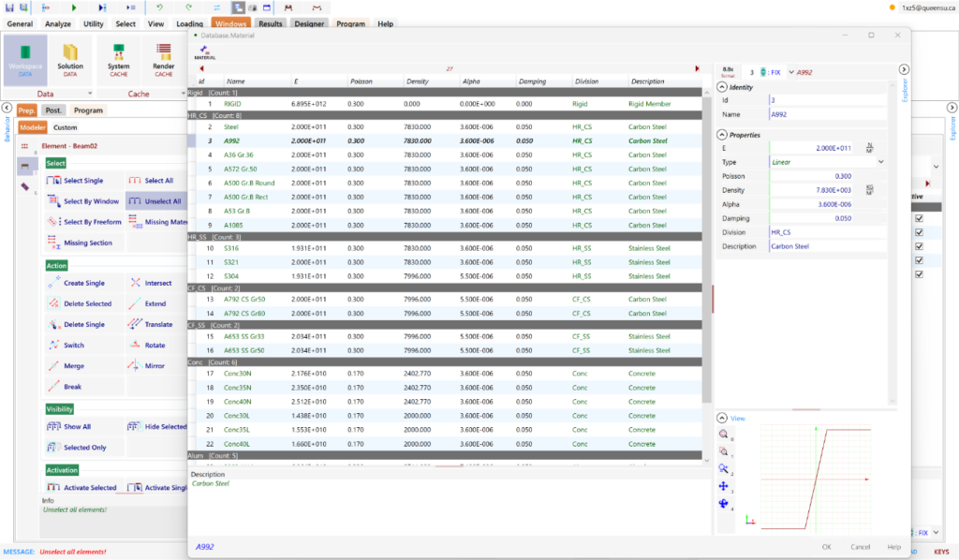Click Activate Selected tool
Image resolution: width=959 pixels, height=560 pixels.
point(82,488)
